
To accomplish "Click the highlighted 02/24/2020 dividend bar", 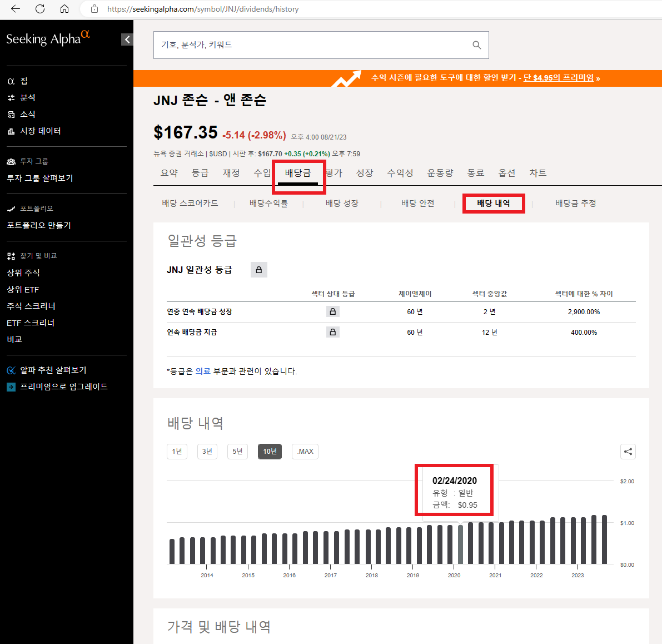I will (461, 545).
